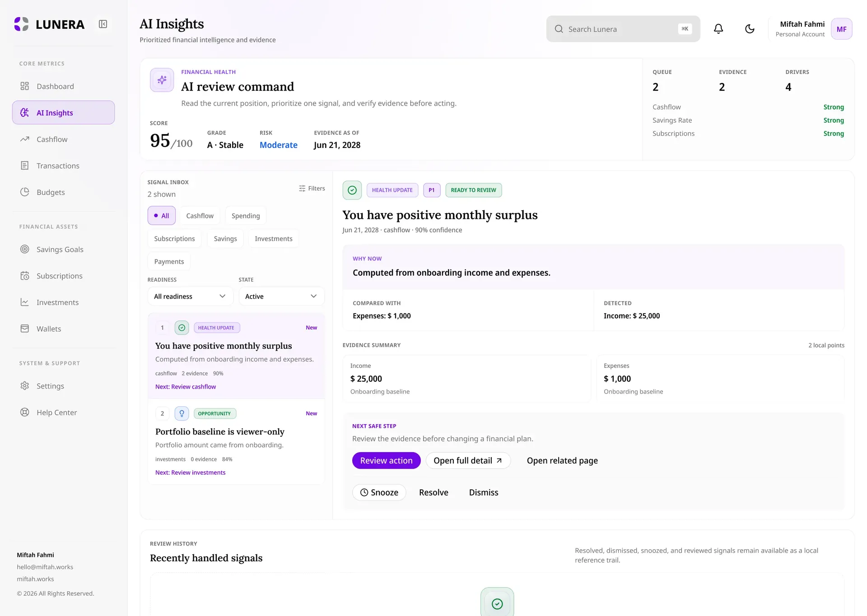
Task: Click the LUNERA logo
Action: pyautogui.click(x=49, y=24)
